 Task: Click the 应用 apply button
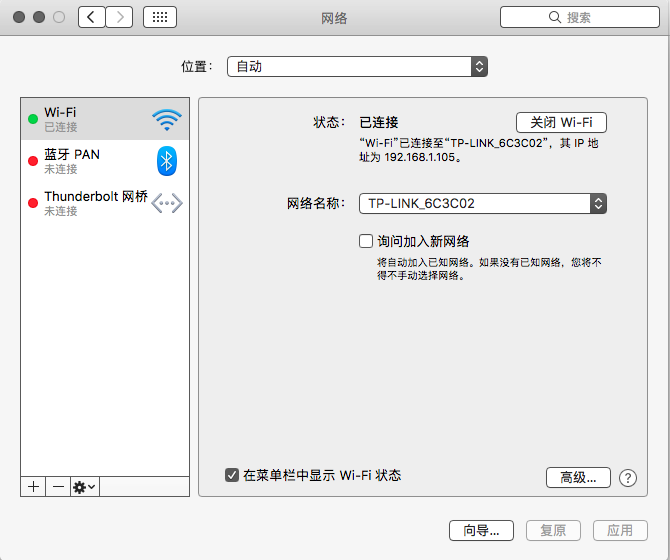click(620, 531)
